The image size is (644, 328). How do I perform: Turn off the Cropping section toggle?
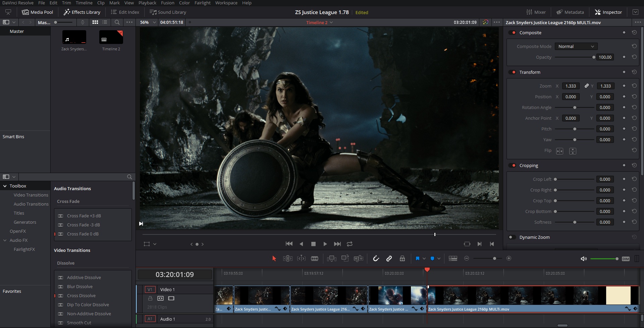[x=513, y=165]
